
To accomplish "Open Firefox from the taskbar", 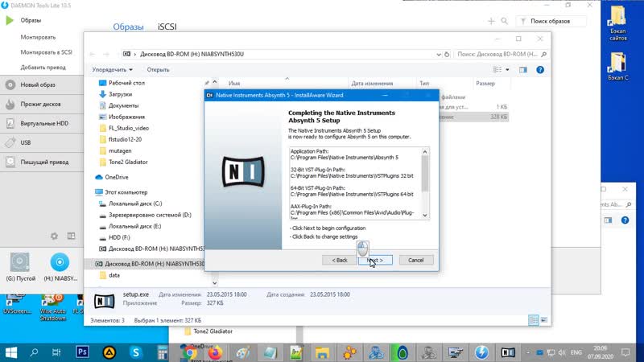I will (x=214, y=352).
